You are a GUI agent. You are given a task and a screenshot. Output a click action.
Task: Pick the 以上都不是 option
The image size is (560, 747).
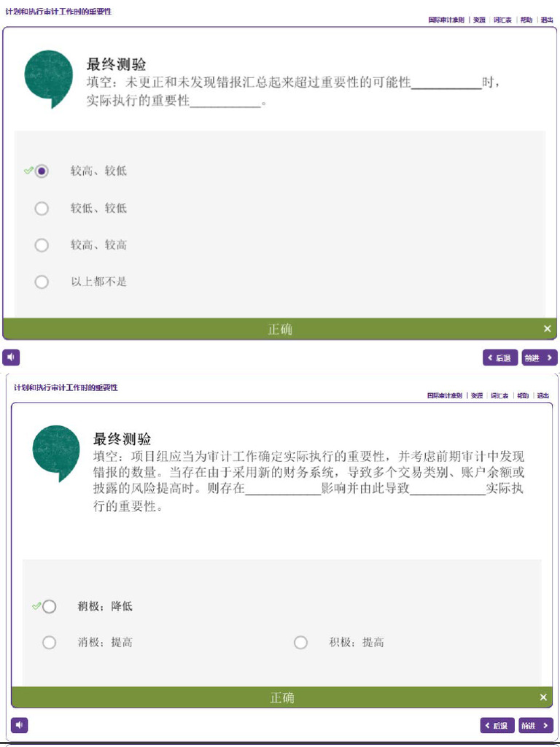coord(42,282)
